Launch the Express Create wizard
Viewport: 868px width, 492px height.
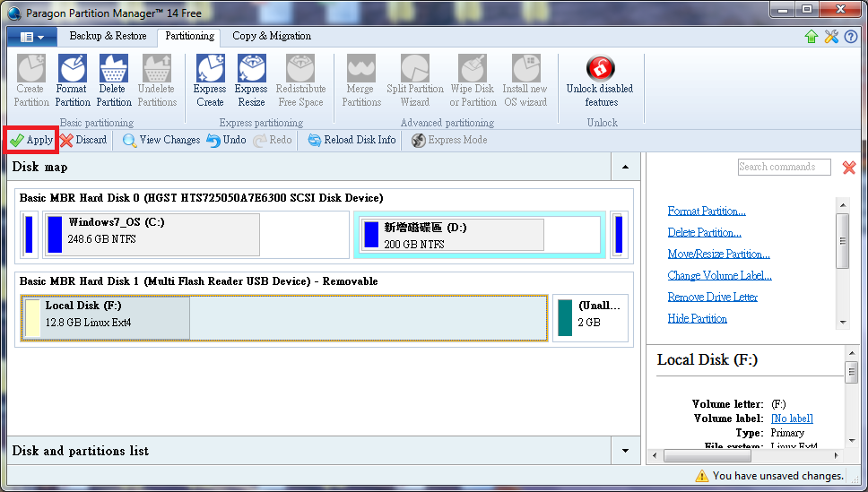click(210, 81)
